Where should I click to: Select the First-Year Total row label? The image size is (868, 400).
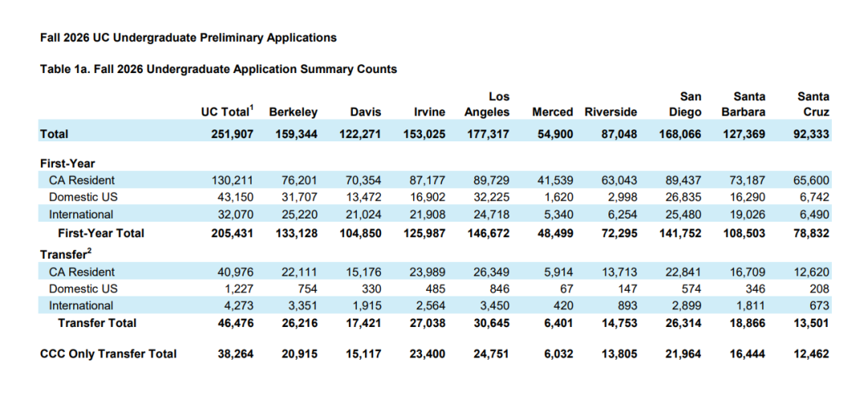point(101,233)
